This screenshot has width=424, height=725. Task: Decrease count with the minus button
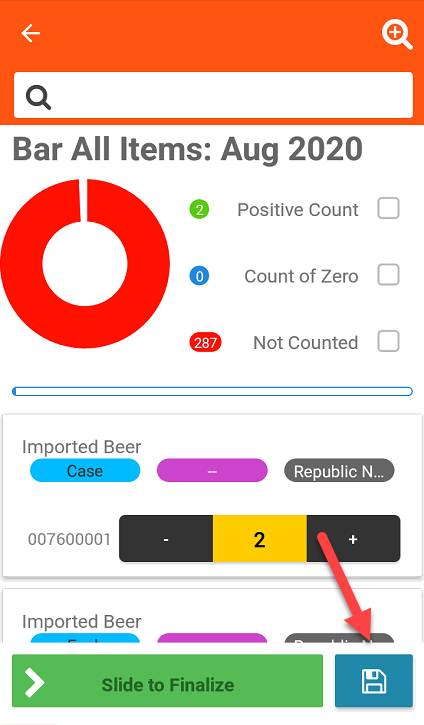point(166,539)
